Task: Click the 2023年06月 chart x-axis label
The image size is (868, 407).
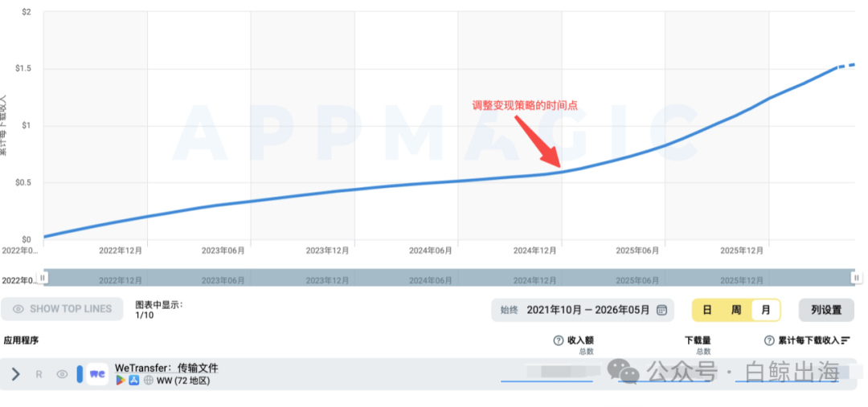Action: click(x=223, y=250)
